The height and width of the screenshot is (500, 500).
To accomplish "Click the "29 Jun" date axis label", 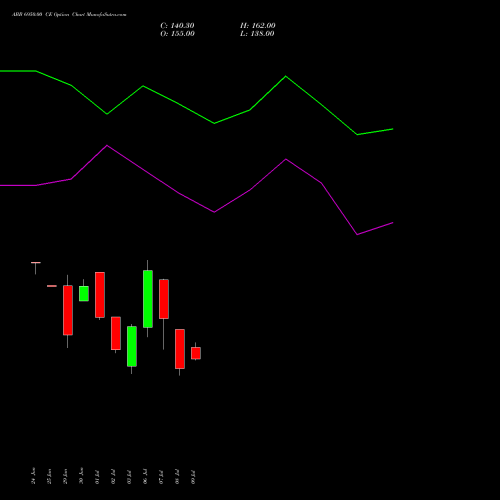I will coord(65,476).
